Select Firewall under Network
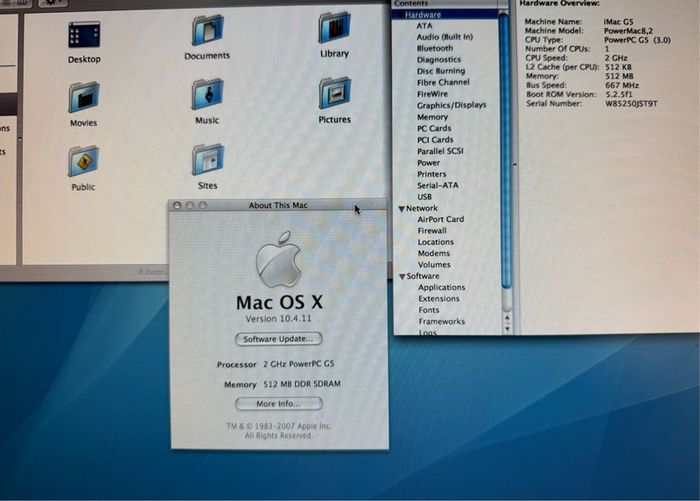Viewport: 700px width, 501px height. tap(432, 231)
